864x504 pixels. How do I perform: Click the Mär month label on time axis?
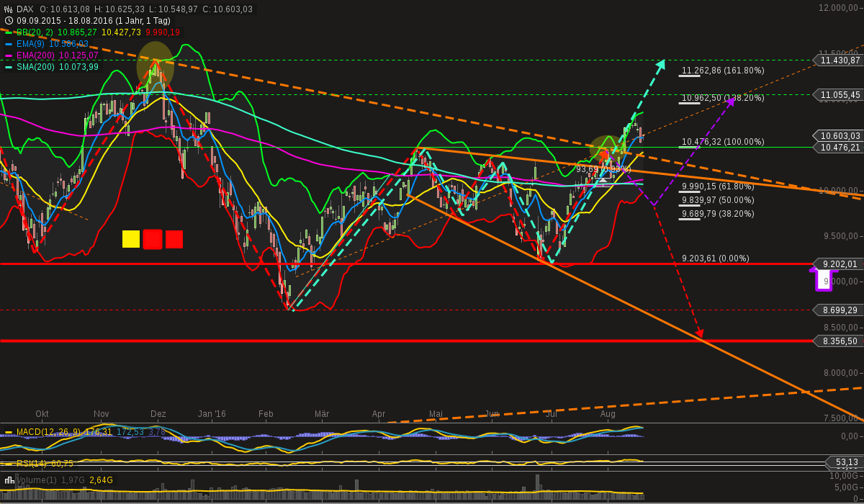pyautogui.click(x=322, y=414)
